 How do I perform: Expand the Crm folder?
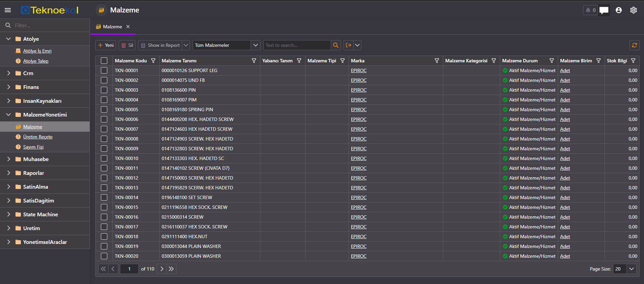pos(8,73)
